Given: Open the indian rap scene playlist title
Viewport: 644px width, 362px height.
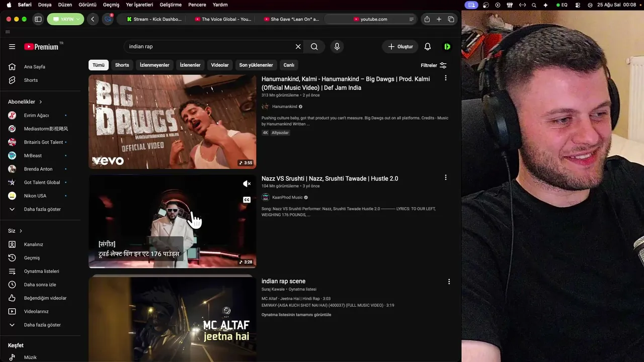Looking at the screenshot, I should tap(283, 281).
